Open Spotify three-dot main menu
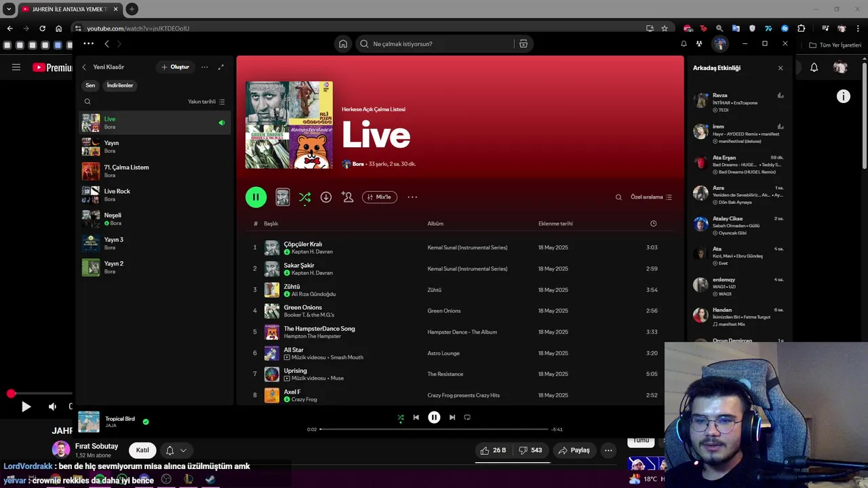 click(x=89, y=44)
